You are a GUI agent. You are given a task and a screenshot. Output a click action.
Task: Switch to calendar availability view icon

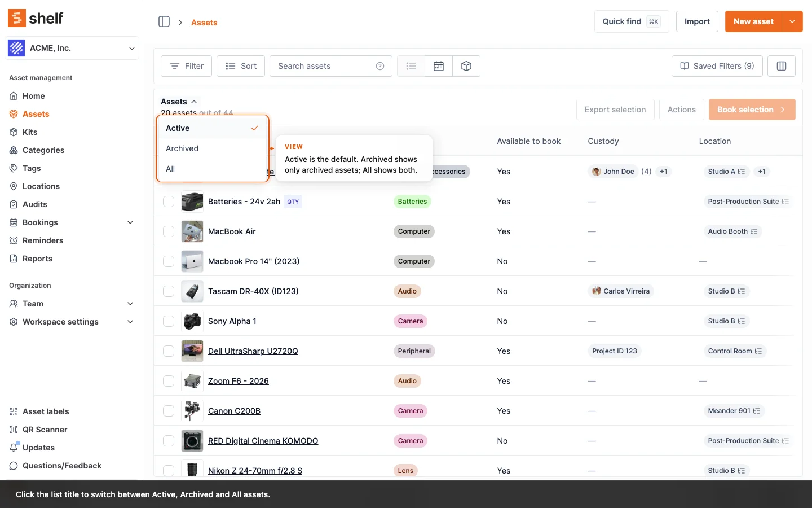click(x=439, y=66)
